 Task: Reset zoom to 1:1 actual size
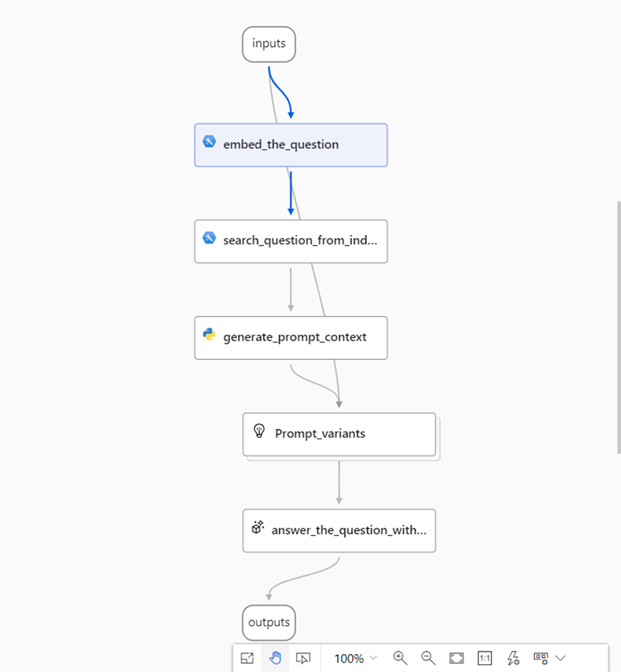pos(484,658)
